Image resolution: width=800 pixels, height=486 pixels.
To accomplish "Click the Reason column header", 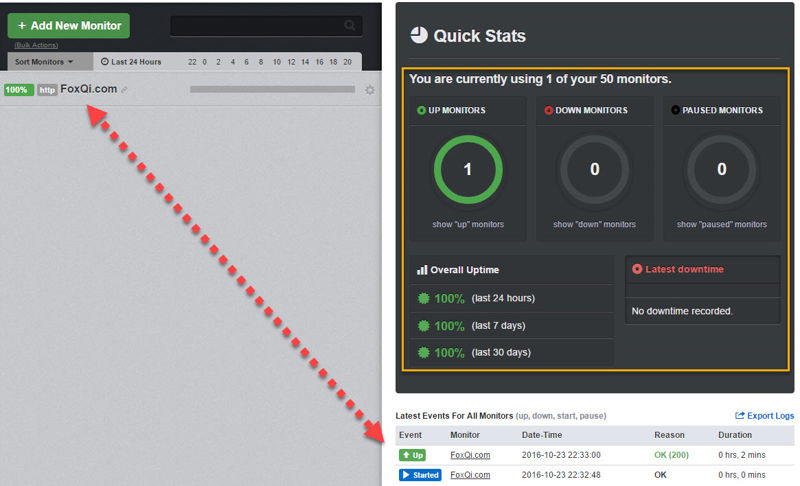I will click(x=669, y=435).
